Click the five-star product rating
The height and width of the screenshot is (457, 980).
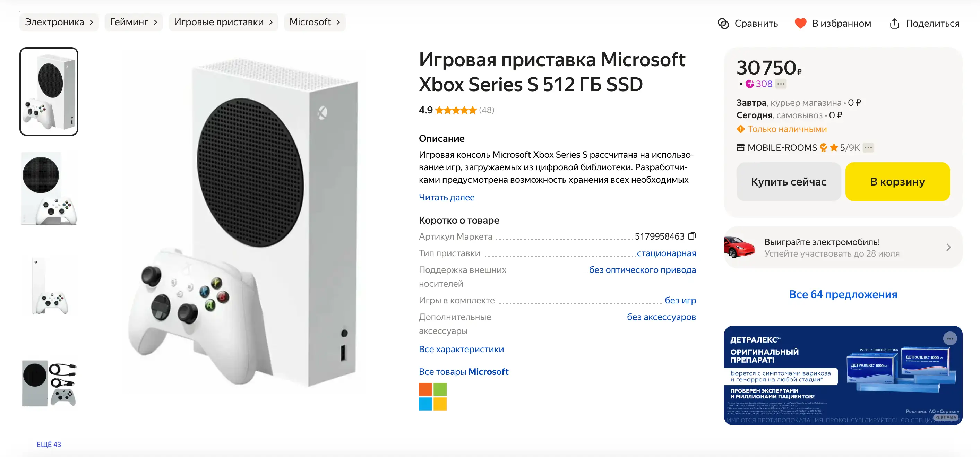(456, 110)
